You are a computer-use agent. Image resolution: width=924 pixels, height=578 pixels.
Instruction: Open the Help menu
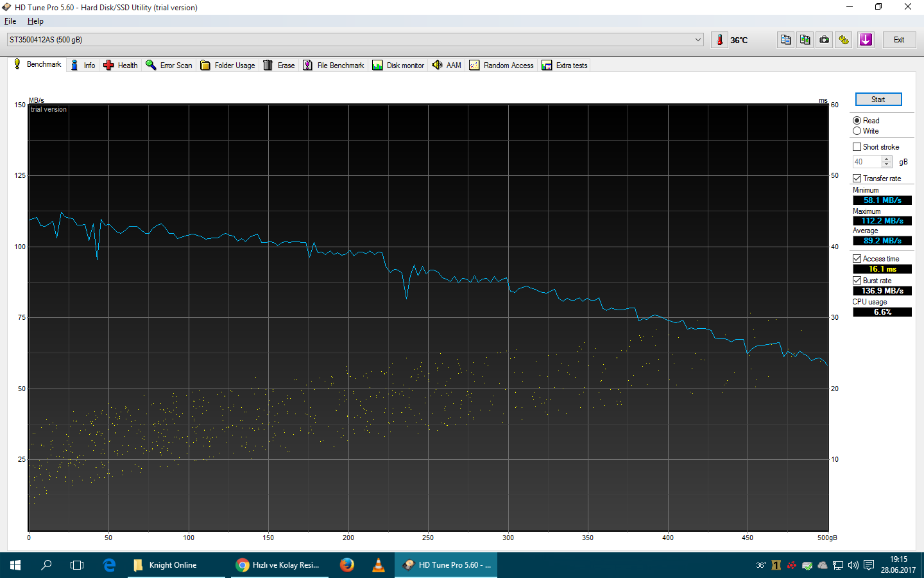pos(35,21)
